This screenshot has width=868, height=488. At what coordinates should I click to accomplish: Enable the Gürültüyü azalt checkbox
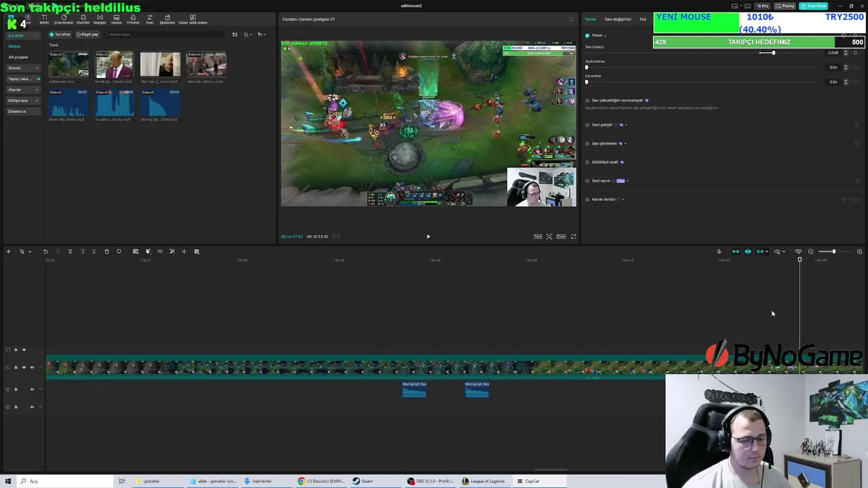(587, 162)
